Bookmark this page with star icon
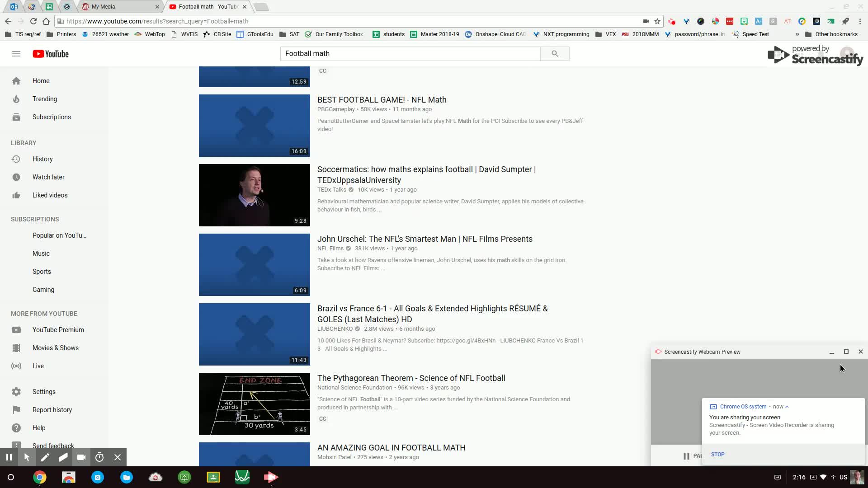The image size is (868, 488). pos(657,21)
